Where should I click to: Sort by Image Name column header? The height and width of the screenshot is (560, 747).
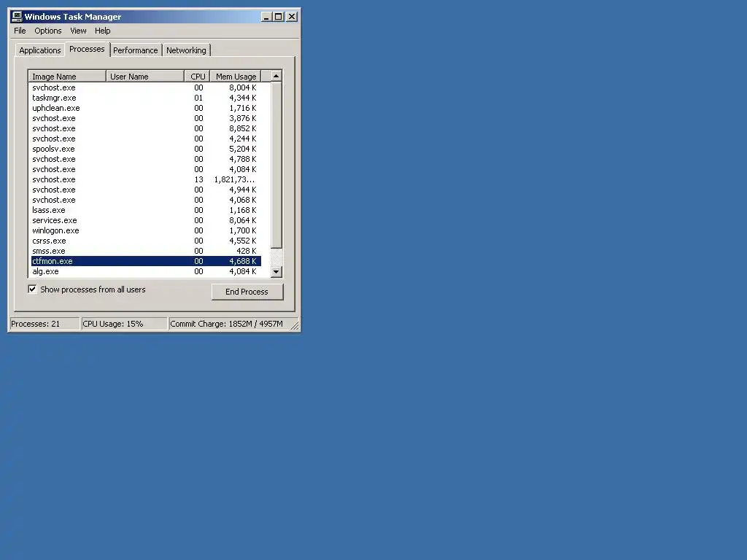[67, 76]
